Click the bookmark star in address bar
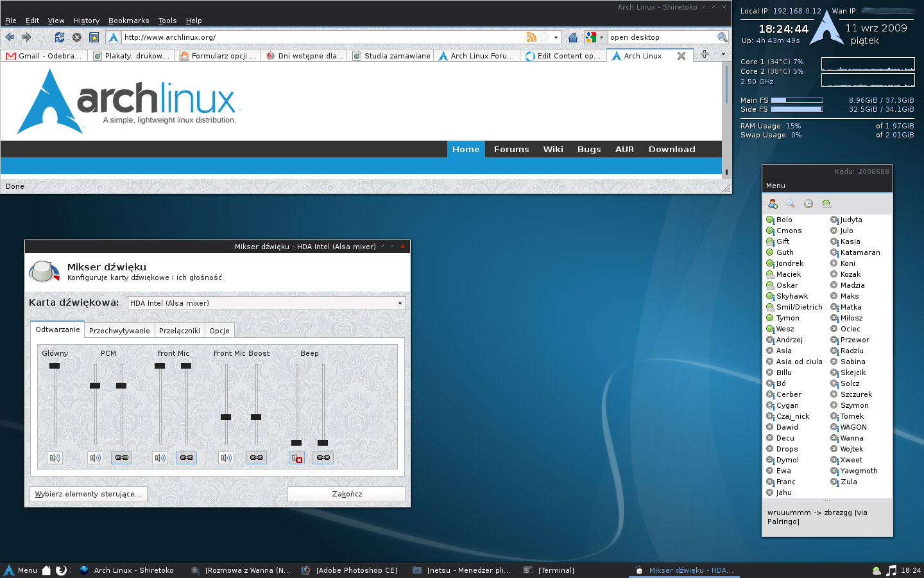924x578 pixels. [545, 37]
